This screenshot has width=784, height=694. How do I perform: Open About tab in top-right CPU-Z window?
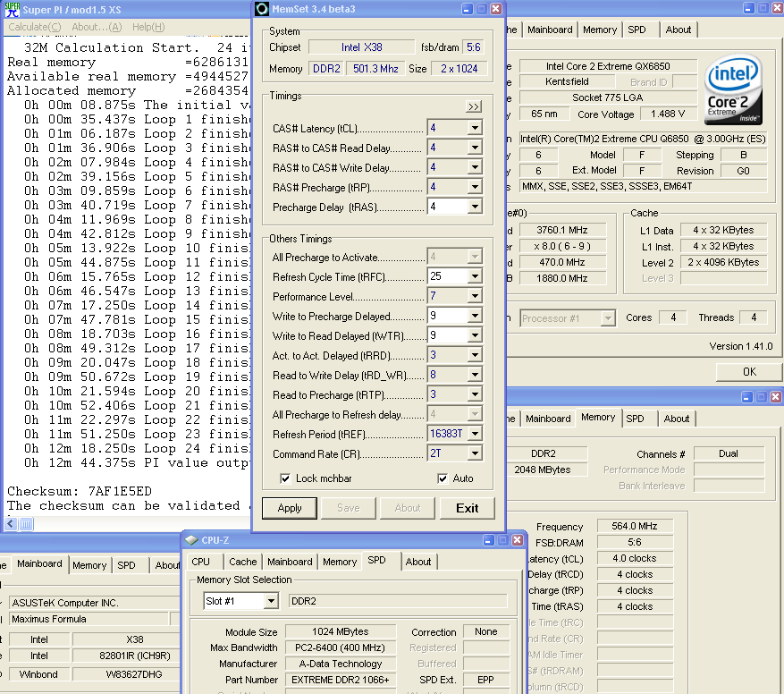[678, 30]
